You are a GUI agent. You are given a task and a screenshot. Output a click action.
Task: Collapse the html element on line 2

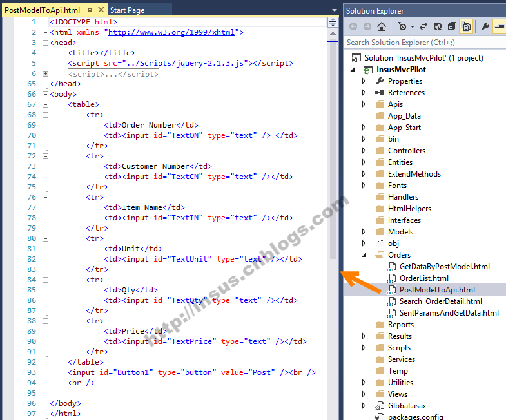46,32
